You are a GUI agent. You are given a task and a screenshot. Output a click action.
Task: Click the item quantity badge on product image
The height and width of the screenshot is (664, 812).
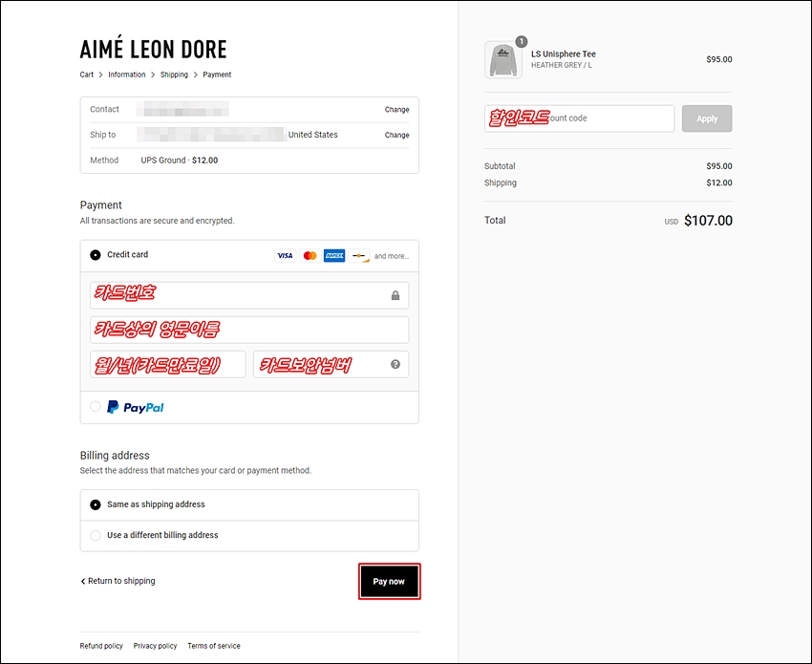[x=522, y=41]
